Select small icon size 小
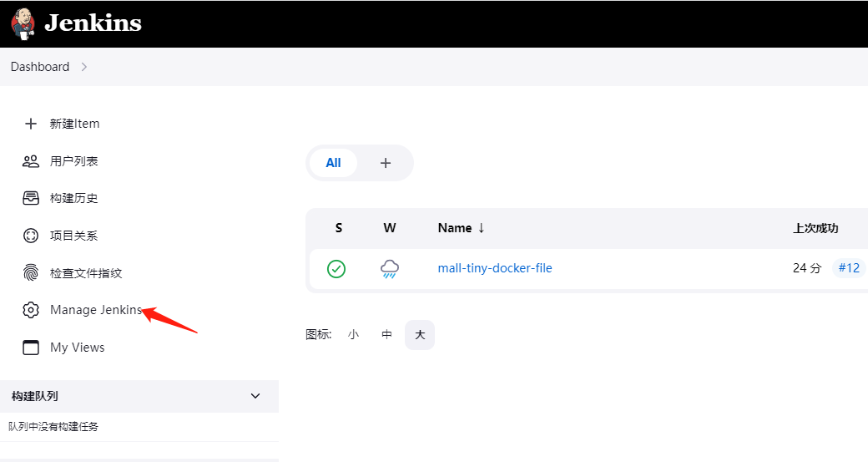Image resolution: width=868 pixels, height=462 pixels. tap(354, 335)
